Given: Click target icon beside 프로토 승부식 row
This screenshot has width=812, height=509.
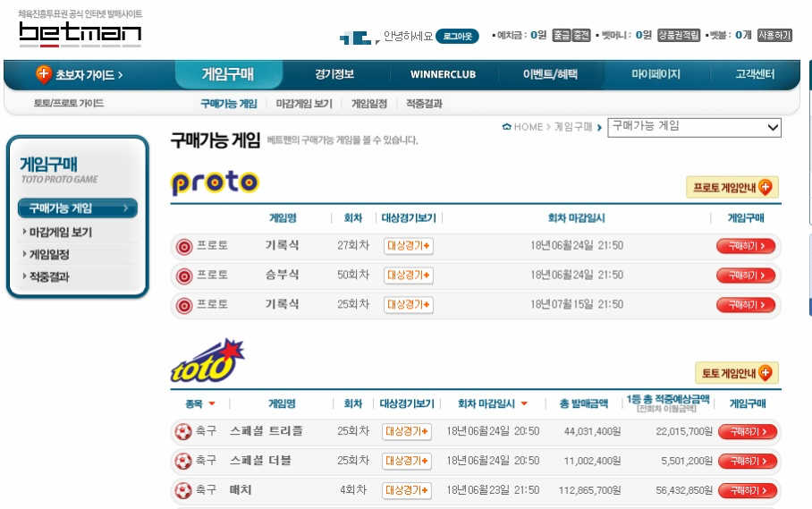Looking at the screenshot, I should point(184,276).
